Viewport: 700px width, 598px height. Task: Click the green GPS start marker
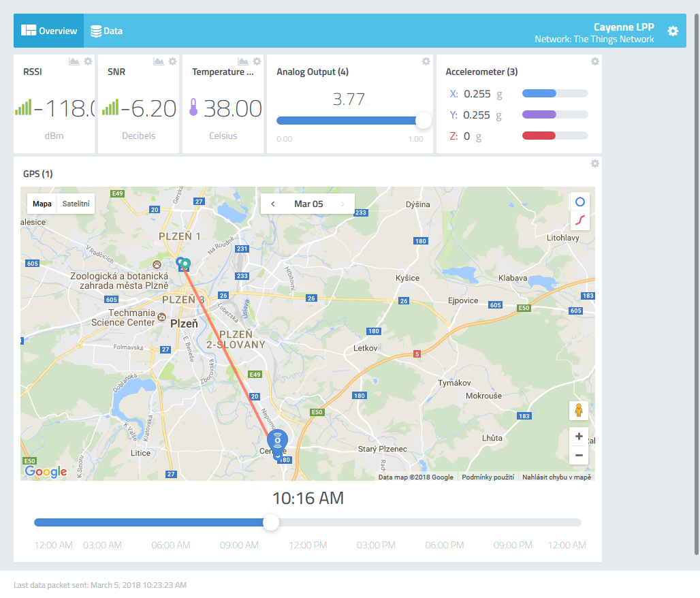tap(185, 264)
